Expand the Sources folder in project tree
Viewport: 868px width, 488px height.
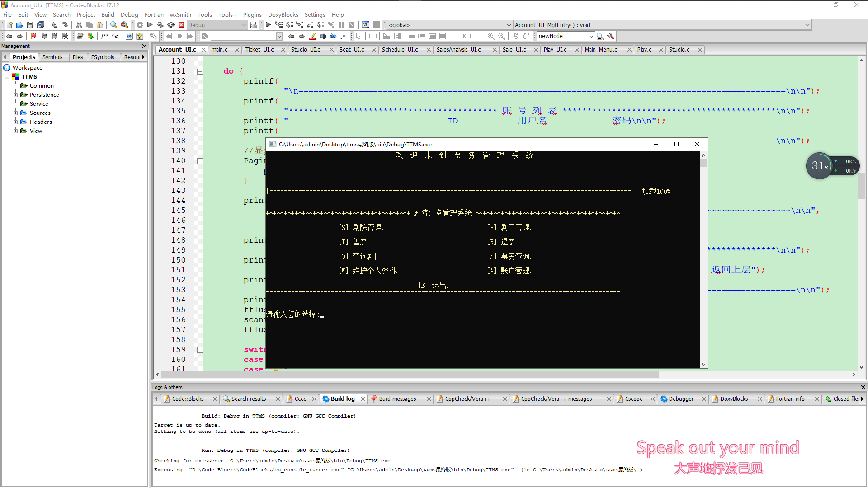(16, 113)
